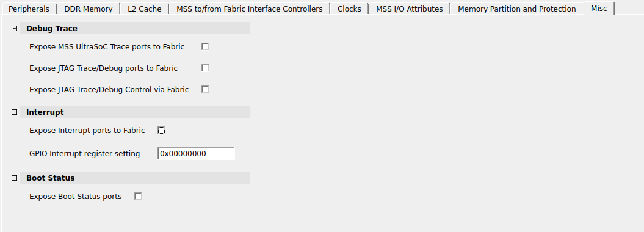644x232 pixels.
Task: Open MSS to/from Fabric Interface Controllers tab
Action: pos(249,9)
